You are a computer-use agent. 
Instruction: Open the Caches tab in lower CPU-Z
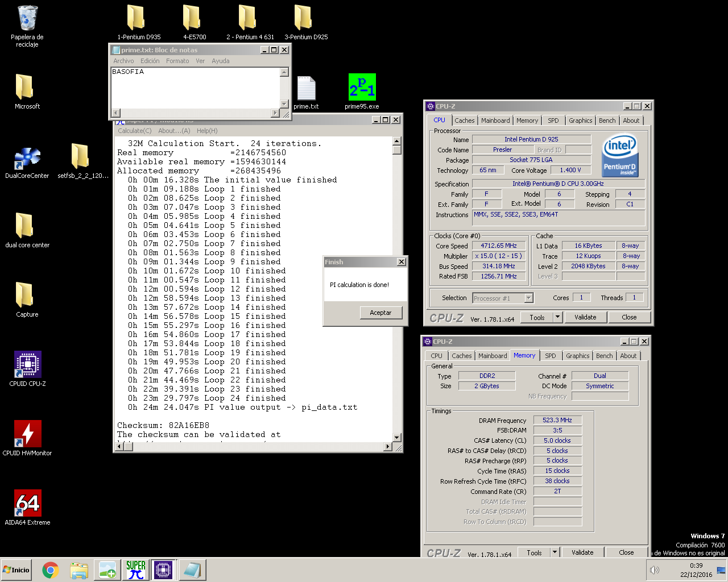point(461,356)
